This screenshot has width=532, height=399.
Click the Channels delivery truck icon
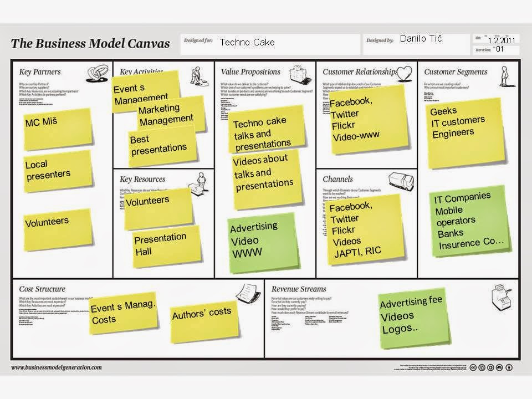tap(401, 181)
